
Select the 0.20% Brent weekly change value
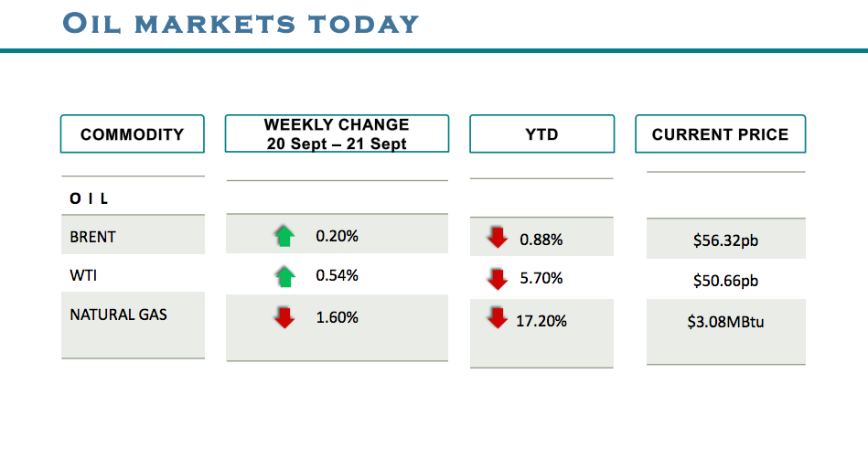[337, 237]
